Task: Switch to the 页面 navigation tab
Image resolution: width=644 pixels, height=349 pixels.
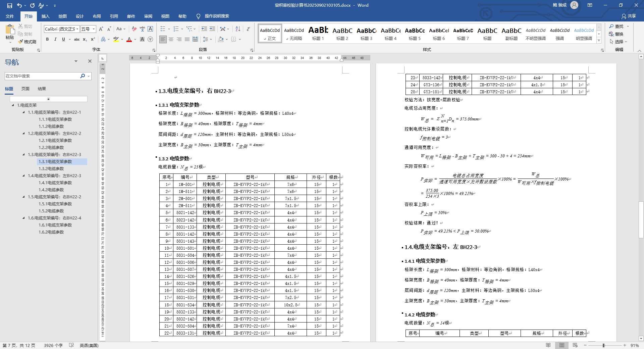Action: click(x=25, y=89)
